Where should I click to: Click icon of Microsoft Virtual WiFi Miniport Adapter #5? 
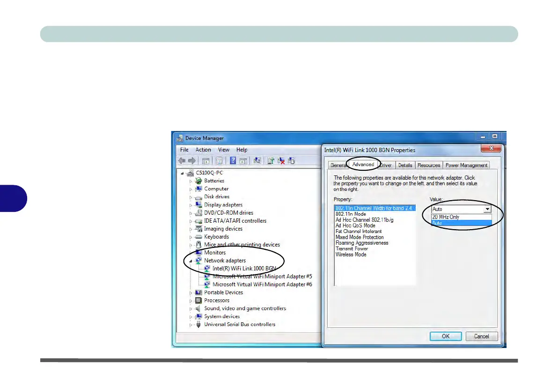pos(207,276)
